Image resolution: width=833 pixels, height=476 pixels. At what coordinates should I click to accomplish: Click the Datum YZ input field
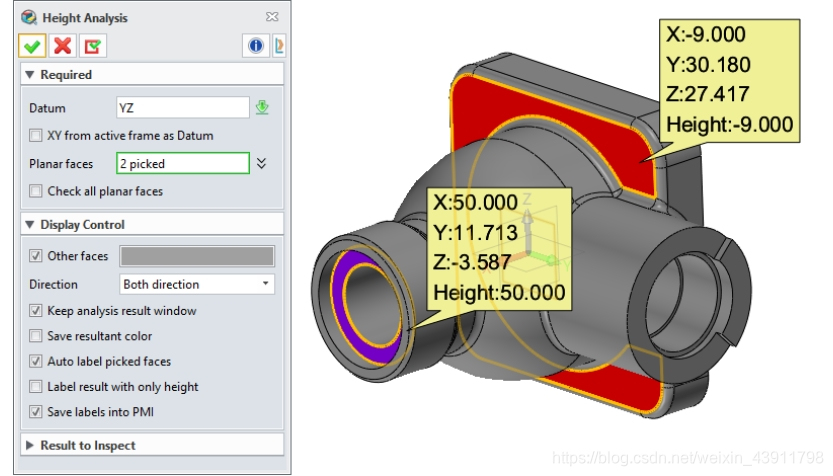(x=183, y=108)
